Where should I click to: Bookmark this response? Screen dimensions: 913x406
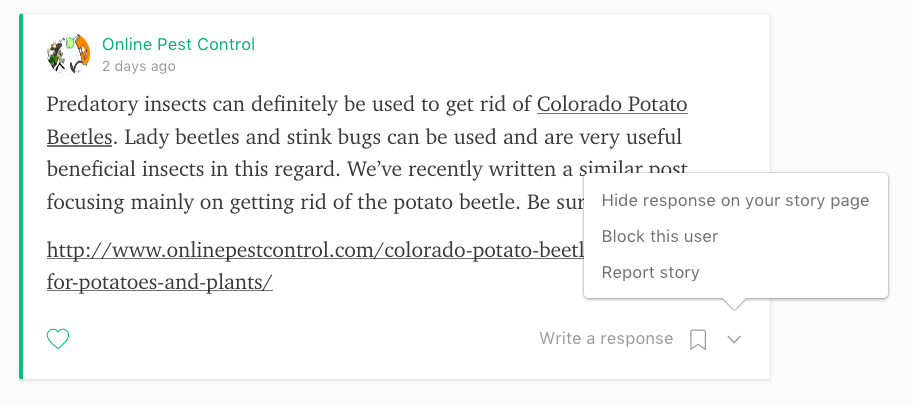click(x=698, y=340)
